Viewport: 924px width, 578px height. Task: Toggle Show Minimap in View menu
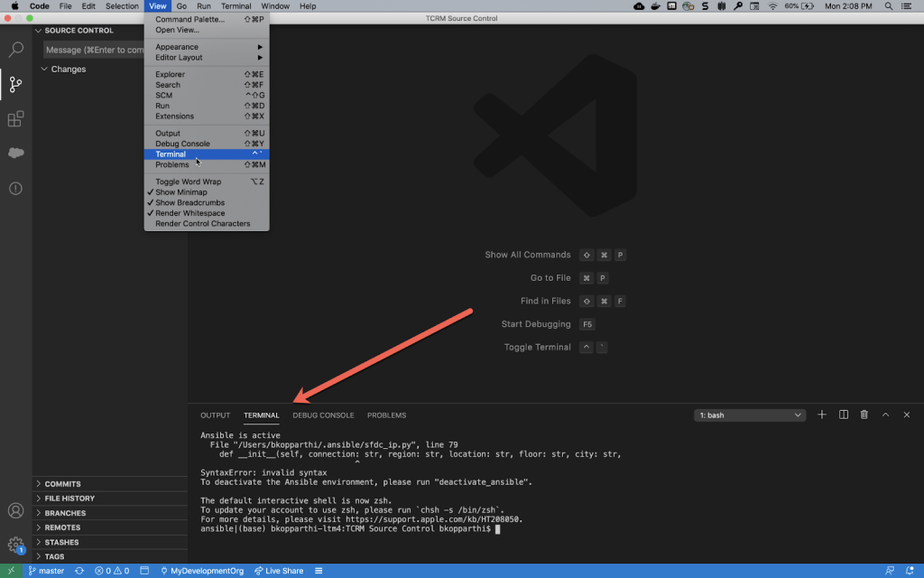[x=180, y=192]
